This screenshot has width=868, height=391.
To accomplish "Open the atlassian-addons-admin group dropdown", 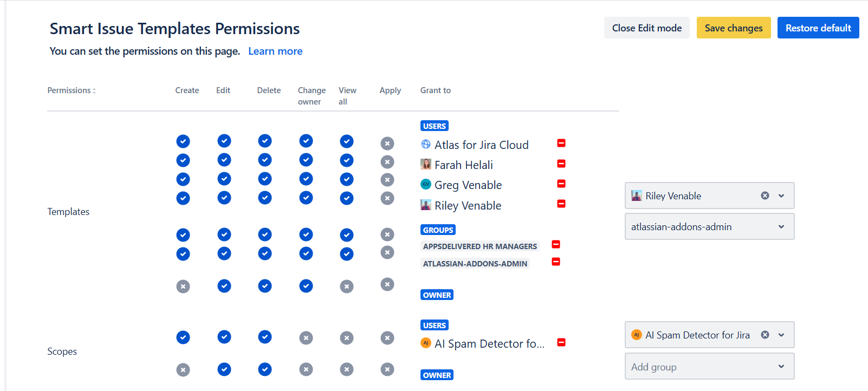I will tap(781, 227).
